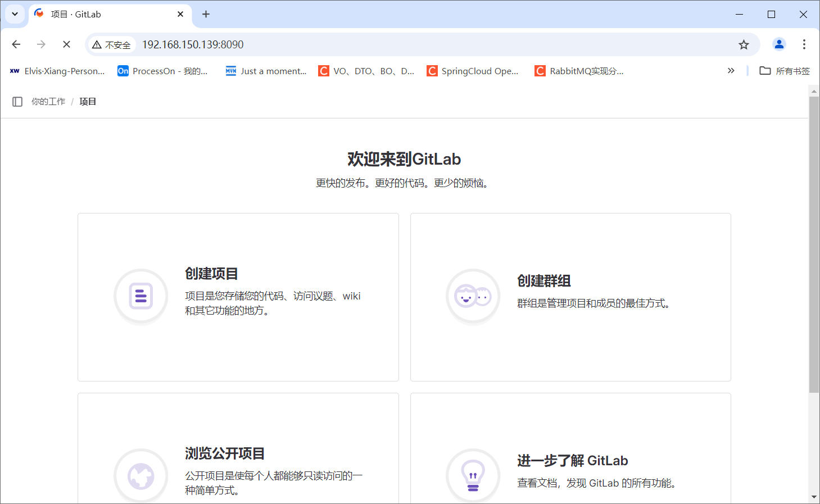Click the text 更快的发布。更好的代码。更少的烦恼。

(x=404, y=183)
